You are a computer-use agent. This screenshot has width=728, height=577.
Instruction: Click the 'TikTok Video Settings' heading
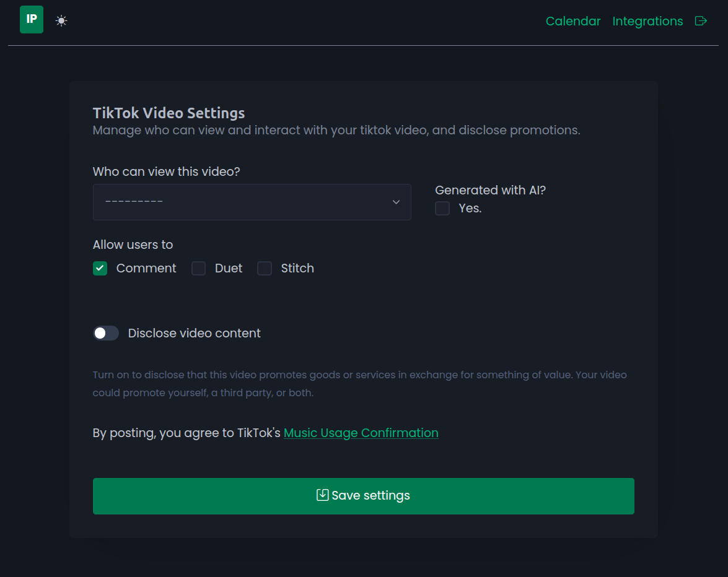pos(169,113)
